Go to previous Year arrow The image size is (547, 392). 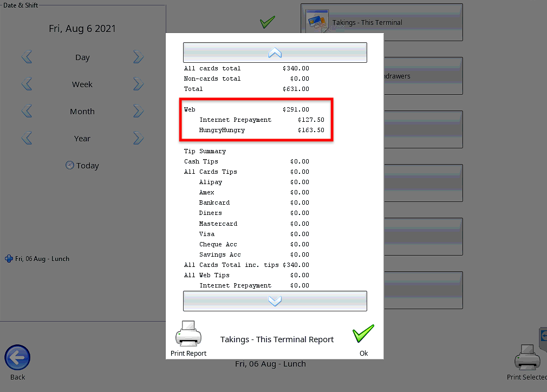pyautogui.click(x=27, y=138)
